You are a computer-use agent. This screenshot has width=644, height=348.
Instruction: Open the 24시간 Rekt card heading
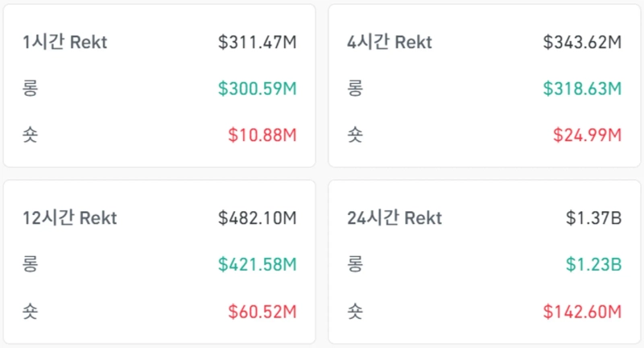tap(394, 217)
